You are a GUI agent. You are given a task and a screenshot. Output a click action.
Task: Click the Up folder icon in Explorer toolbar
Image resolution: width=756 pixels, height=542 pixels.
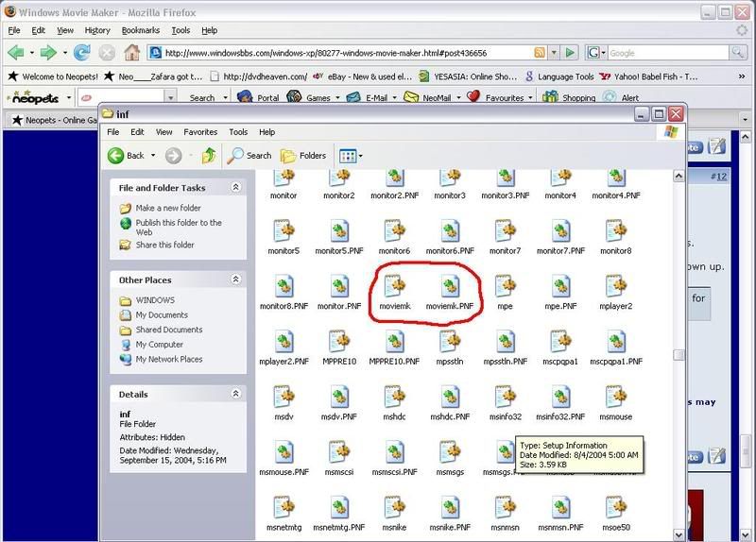point(209,156)
